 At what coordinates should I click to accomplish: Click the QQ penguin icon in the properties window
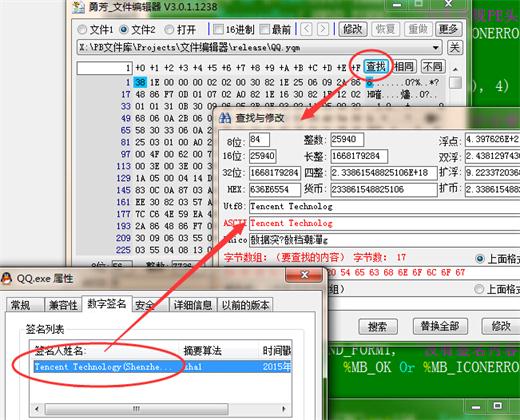coord(6,278)
